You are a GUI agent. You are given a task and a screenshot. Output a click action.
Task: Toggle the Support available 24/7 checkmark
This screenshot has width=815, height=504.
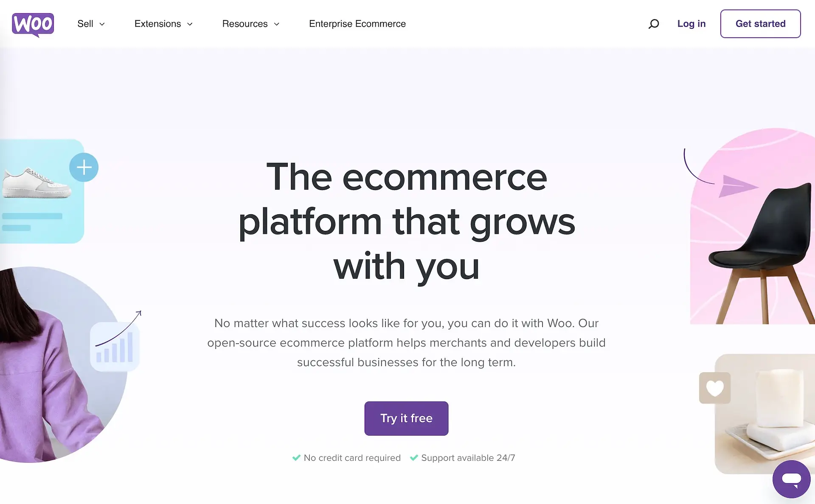(415, 458)
